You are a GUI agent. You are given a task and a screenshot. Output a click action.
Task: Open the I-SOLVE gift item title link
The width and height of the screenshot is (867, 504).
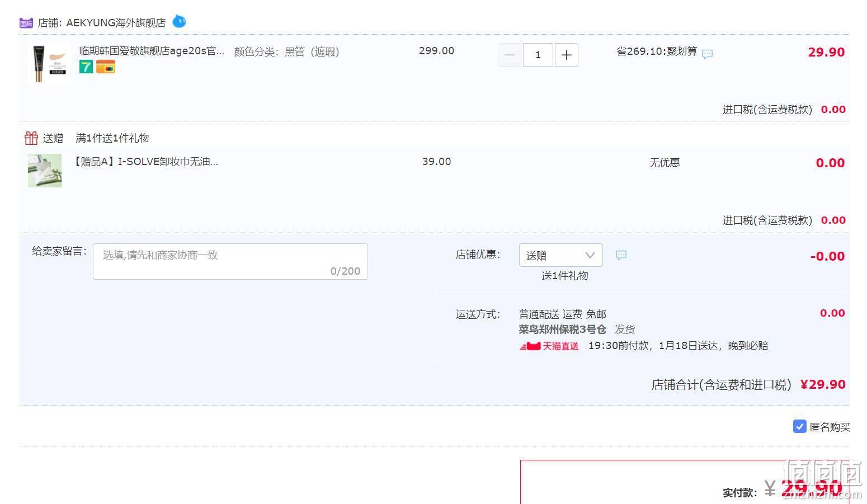pyautogui.click(x=145, y=162)
